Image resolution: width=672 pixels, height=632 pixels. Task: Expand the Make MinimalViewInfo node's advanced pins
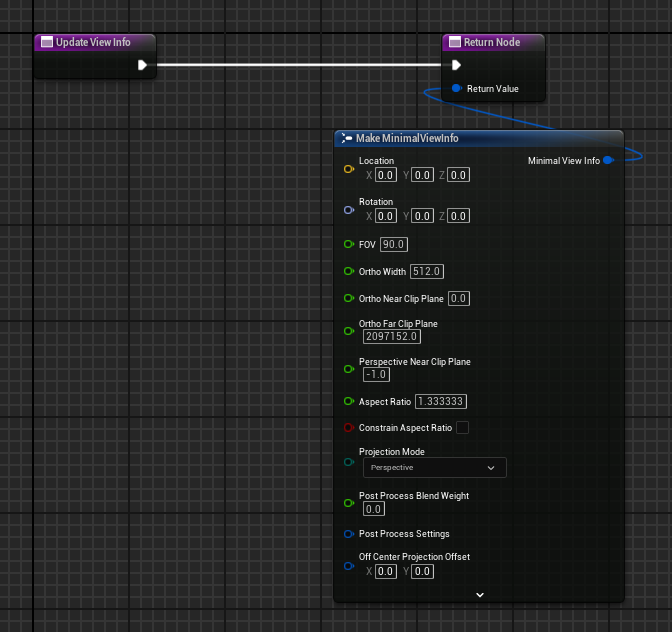point(479,594)
